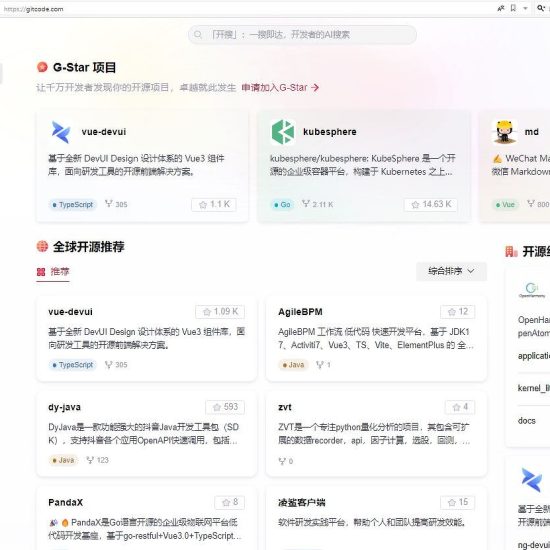Star AgileBPM with the 12 button
Screen dimensions: 550x550
pyautogui.click(x=458, y=312)
